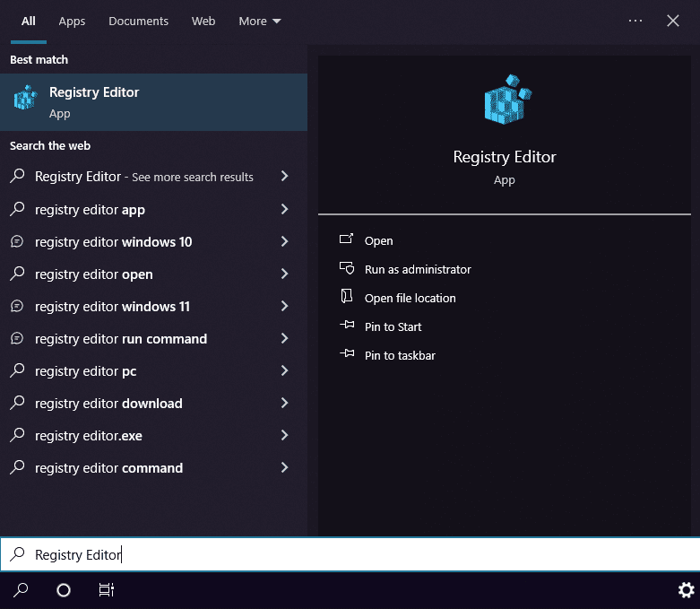Click the pin icon beside Pin to taskbar
700x609 pixels.
click(347, 353)
